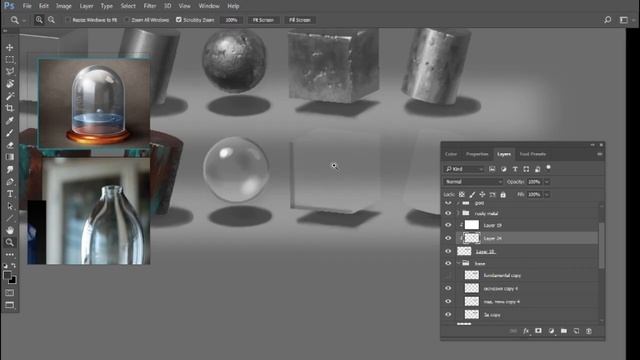Open the Image menu
This screenshot has width=640, height=360.
(x=63, y=6)
